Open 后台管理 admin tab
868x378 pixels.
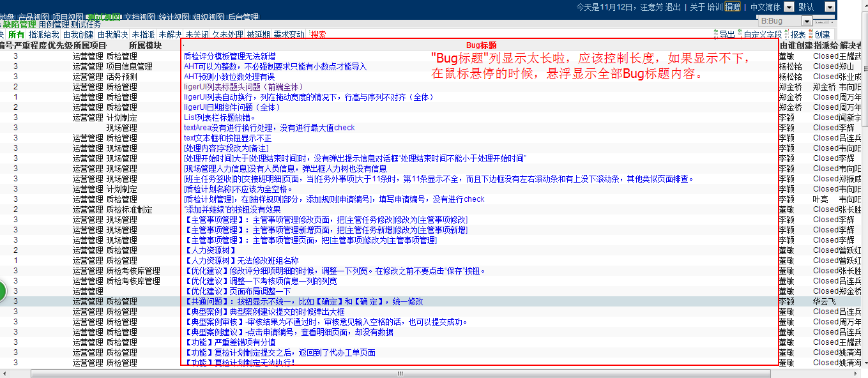pos(243,17)
